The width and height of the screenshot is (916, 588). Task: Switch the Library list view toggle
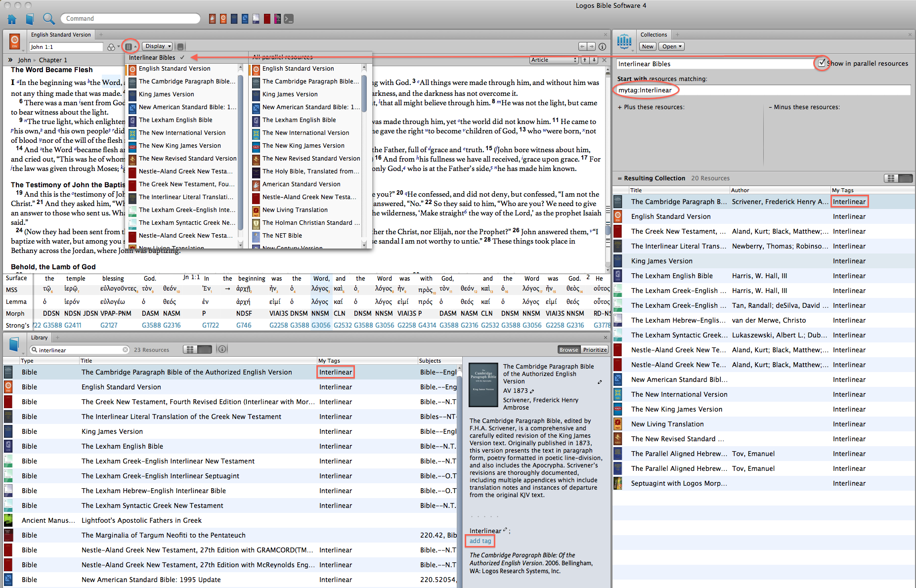coord(197,349)
